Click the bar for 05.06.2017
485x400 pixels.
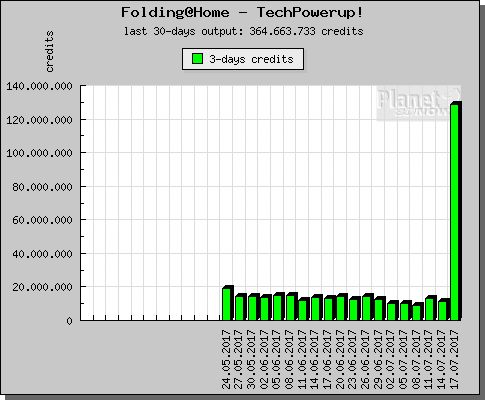[x=279, y=306]
